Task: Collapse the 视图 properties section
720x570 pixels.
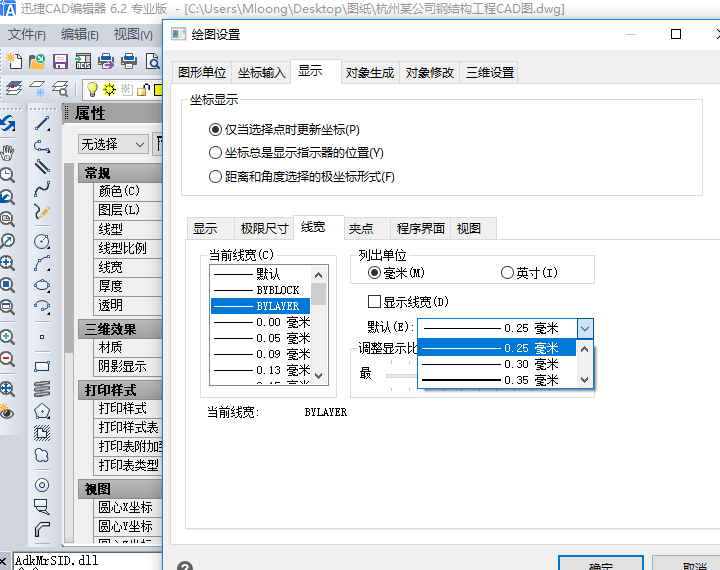Action: click(x=120, y=489)
